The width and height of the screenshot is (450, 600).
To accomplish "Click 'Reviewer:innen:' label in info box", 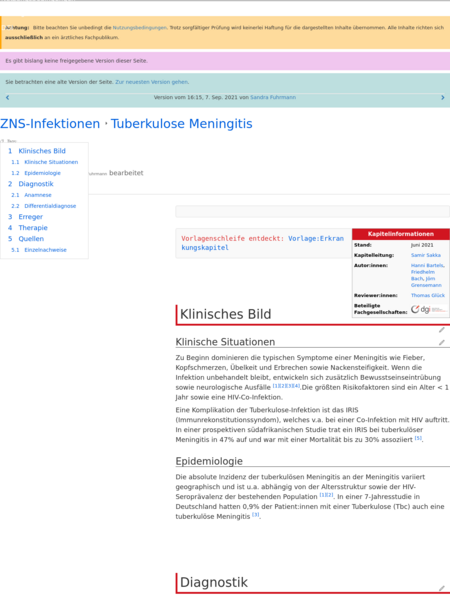I will pyautogui.click(x=375, y=295).
